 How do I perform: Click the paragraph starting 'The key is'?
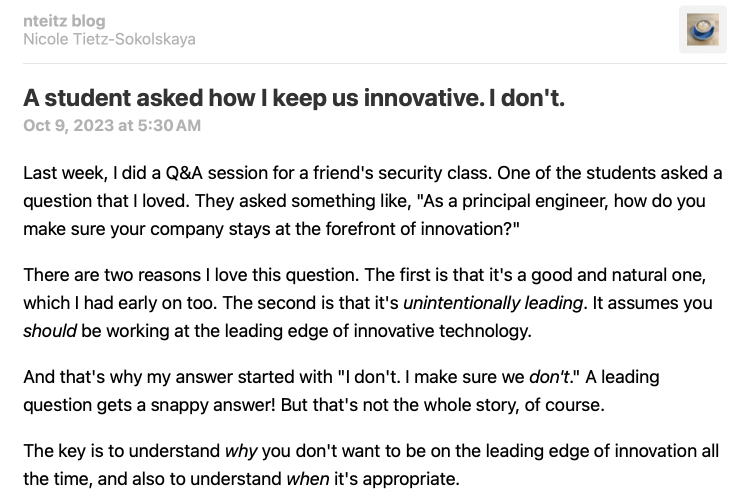(371, 465)
